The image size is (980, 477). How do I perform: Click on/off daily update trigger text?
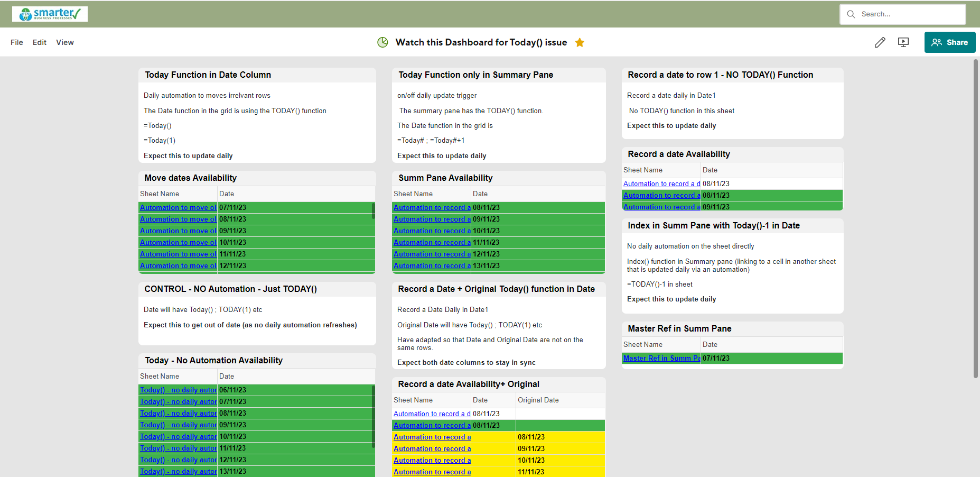[x=437, y=96]
